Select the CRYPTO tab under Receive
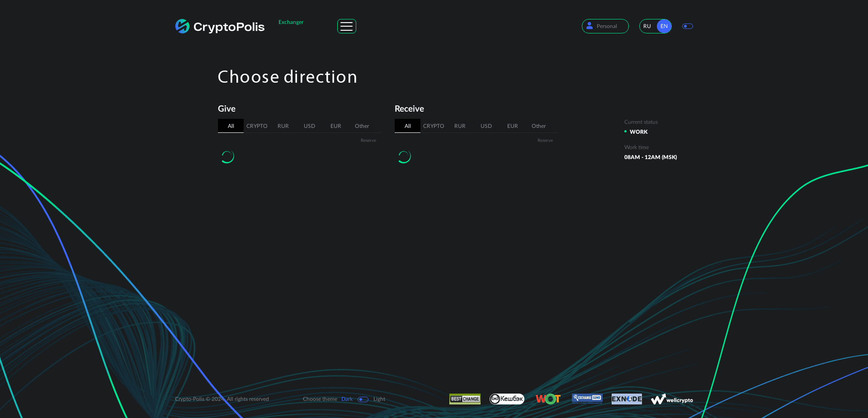 [x=434, y=126]
